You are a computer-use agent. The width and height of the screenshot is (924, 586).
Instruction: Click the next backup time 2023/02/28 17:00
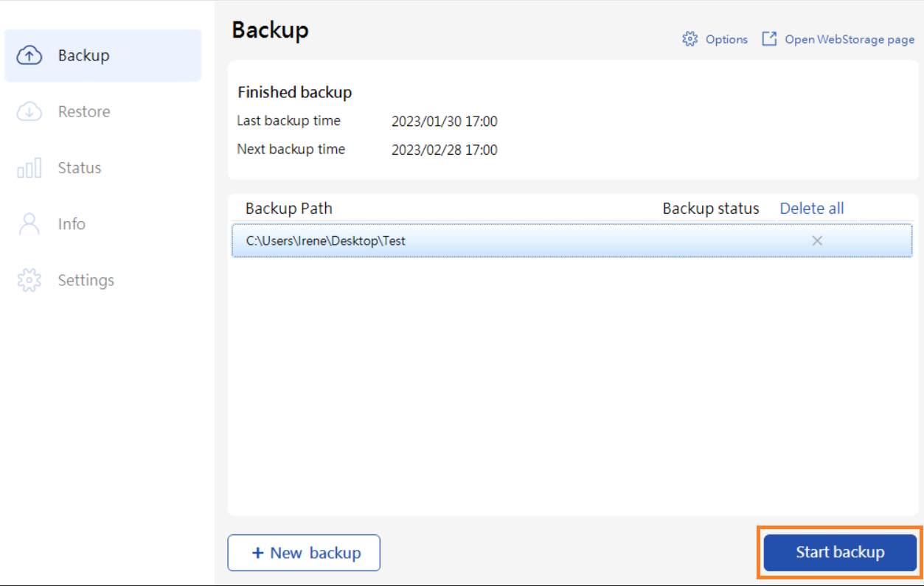coord(445,150)
